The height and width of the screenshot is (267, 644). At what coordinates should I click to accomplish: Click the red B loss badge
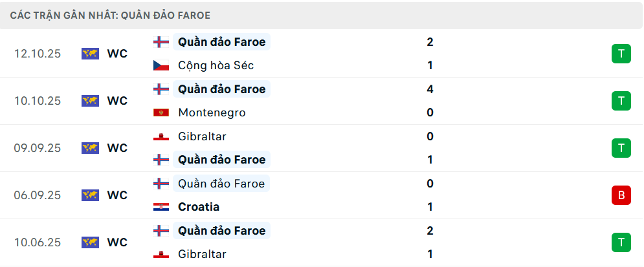pos(621,195)
